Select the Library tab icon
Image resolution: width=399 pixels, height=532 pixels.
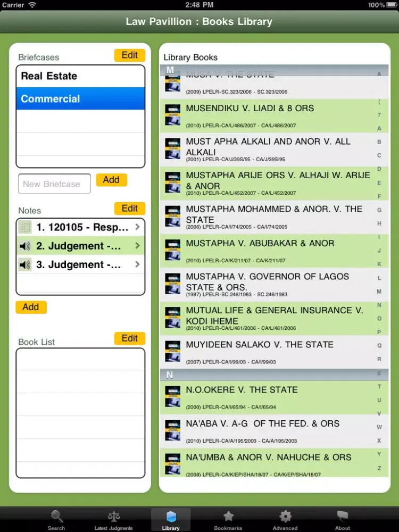coord(171,517)
